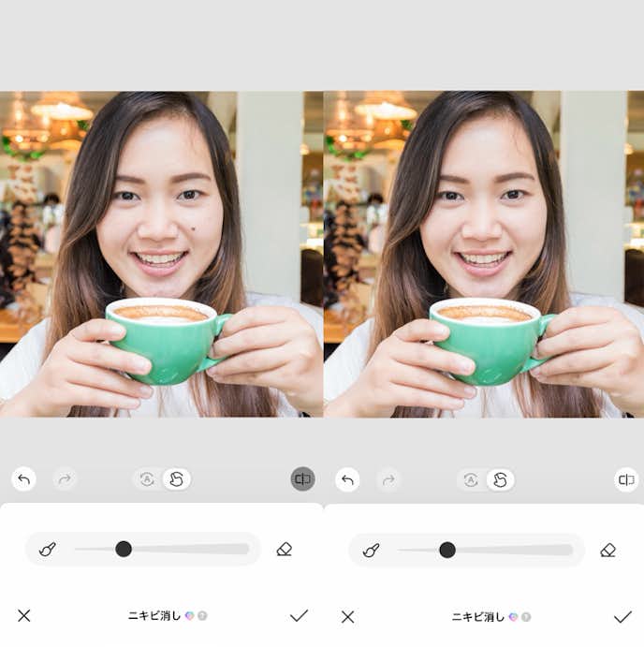Toggle before/after compare in the right screen
The height and width of the screenshot is (647, 644).
click(626, 479)
